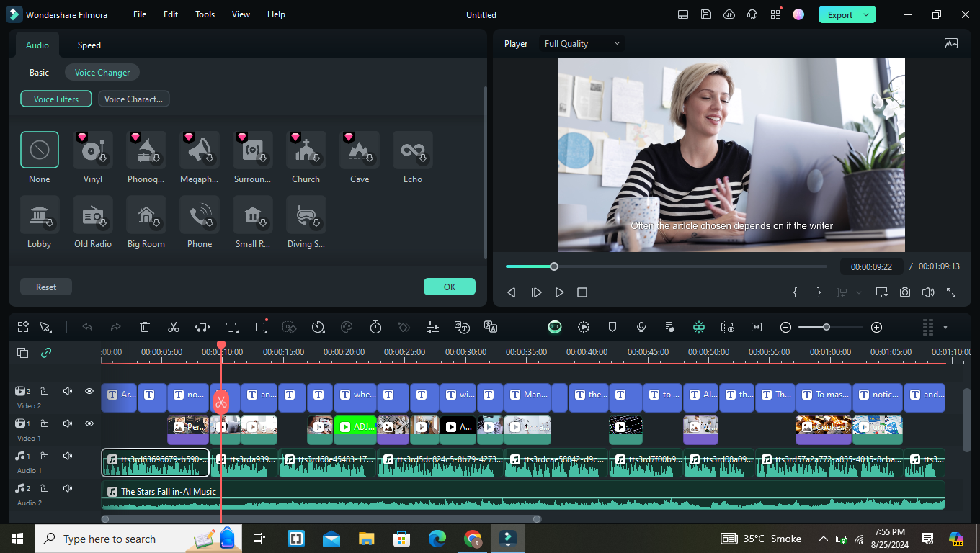980x553 pixels.
Task: Choose the Megaphone voice filter
Action: pyautogui.click(x=200, y=150)
